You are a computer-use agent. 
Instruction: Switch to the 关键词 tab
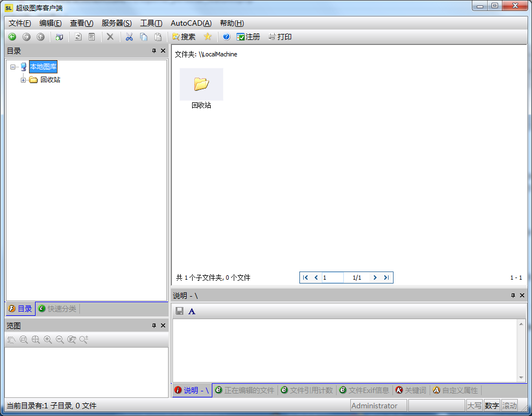(410, 390)
